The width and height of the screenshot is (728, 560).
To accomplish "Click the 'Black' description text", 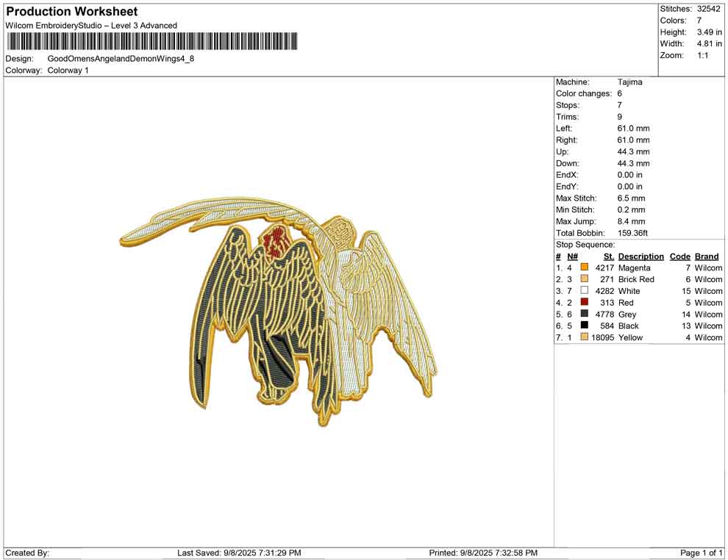I will click(x=629, y=326).
